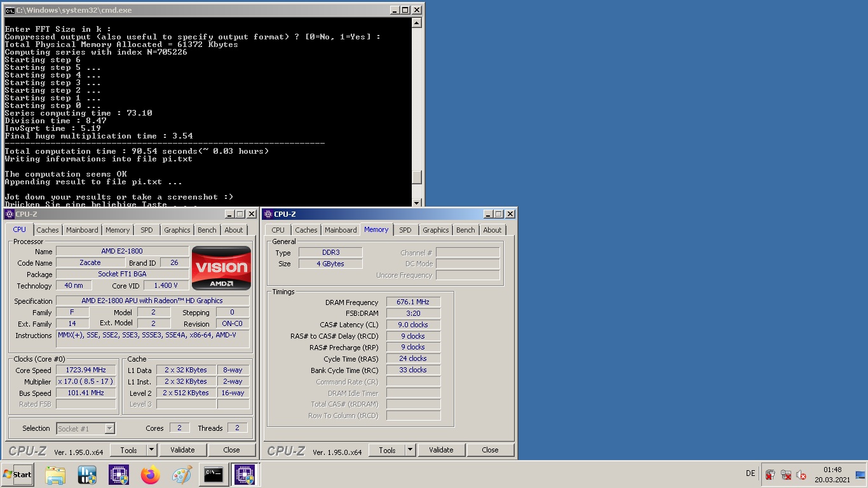Click the memory Type value "DDR3"
This screenshot has height=488, width=868.
330,252
